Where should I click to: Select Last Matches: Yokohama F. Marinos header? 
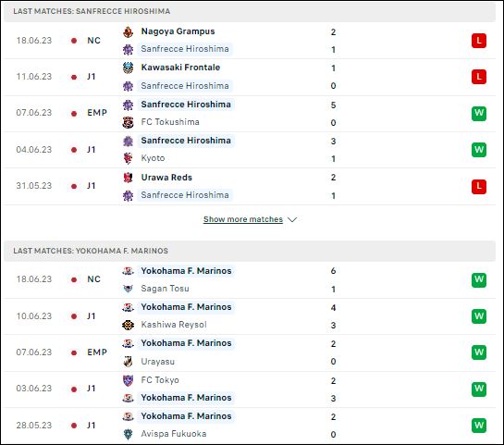point(250,251)
